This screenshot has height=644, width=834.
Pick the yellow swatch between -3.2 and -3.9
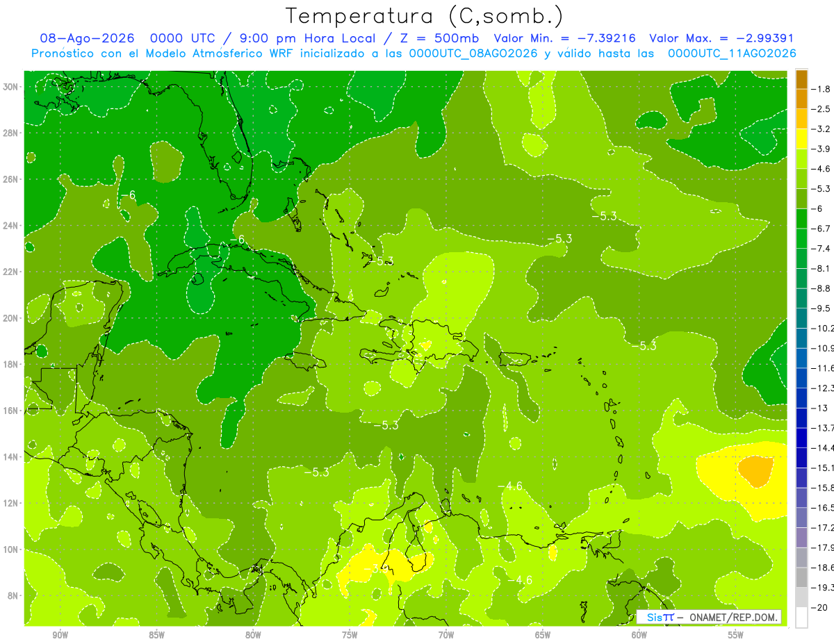pyautogui.click(x=801, y=139)
